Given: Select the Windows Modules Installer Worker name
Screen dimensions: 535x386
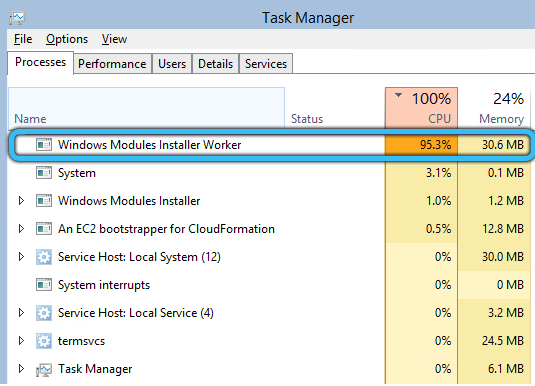Looking at the screenshot, I should tap(149, 145).
